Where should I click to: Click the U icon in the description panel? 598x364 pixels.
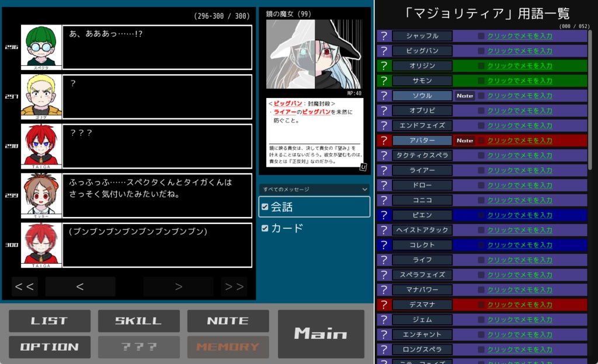(x=364, y=167)
